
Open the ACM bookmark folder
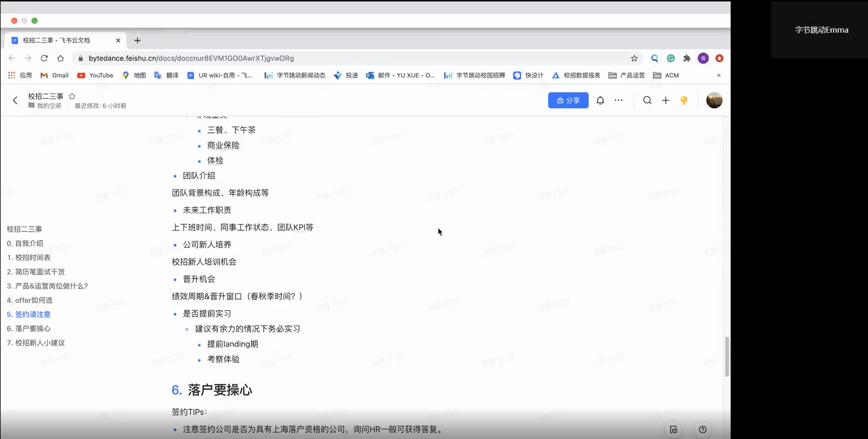click(666, 75)
